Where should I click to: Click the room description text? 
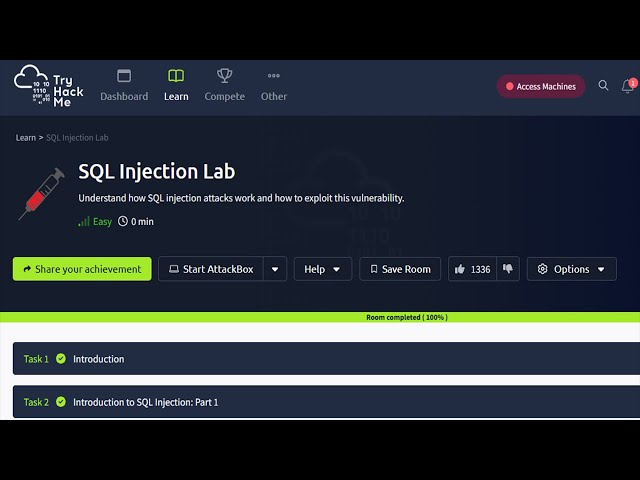(241, 198)
